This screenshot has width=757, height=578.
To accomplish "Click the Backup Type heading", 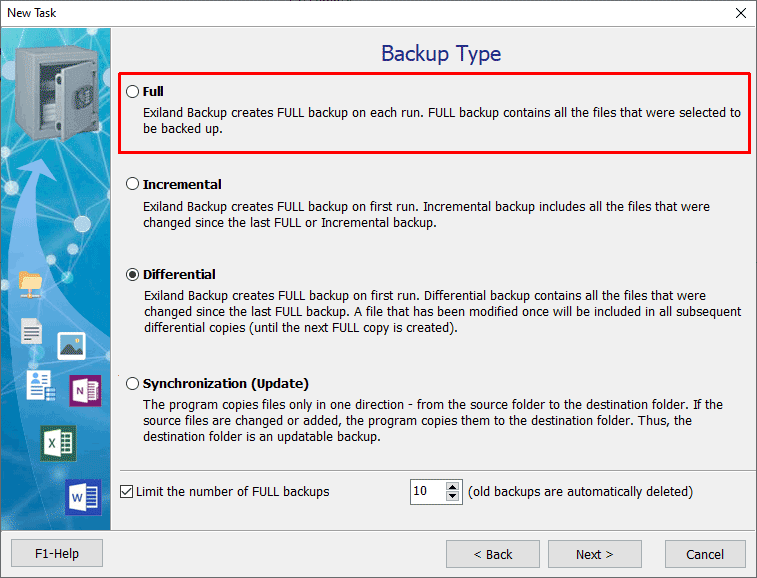I will tap(441, 54).
